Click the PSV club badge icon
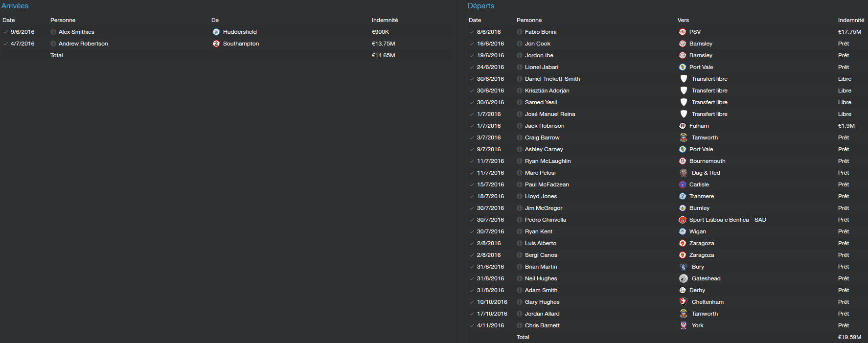This screenshot has width=868, height=343. pyautogui.click(x=683, y=32)
